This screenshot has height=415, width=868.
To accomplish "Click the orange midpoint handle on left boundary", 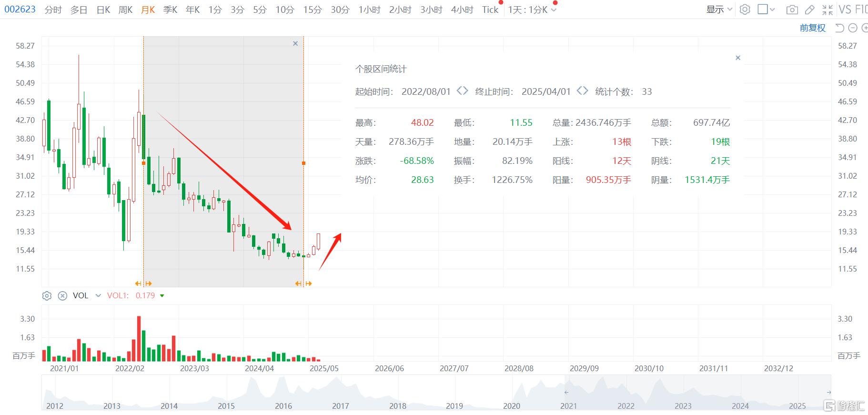I will [x=143, y=163].
